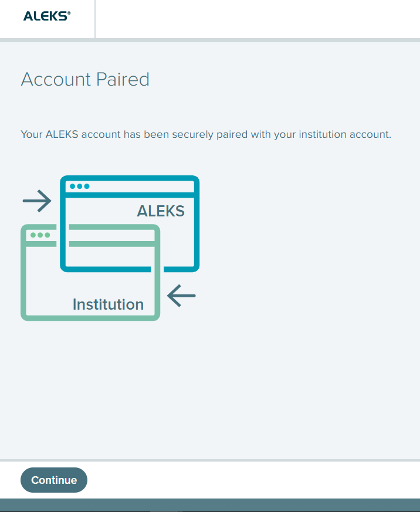Click the green Institution window illustration
This screenshot has width=420, height=512.
click(x=90, y=272)
